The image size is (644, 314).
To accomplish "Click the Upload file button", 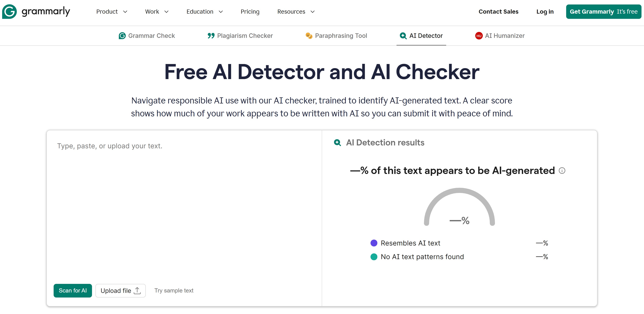I will point(121,291).
